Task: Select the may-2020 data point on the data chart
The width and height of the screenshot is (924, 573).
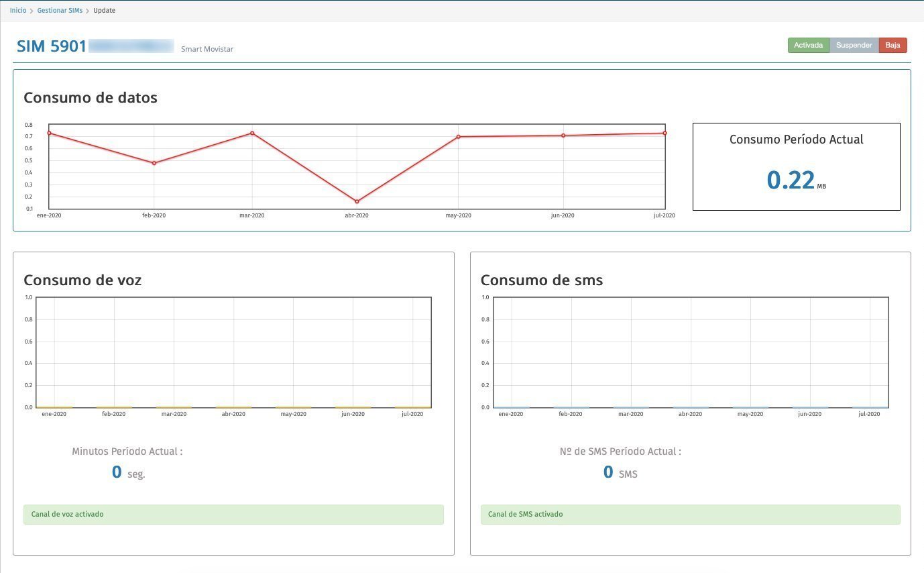Action: tap(459, 137)
